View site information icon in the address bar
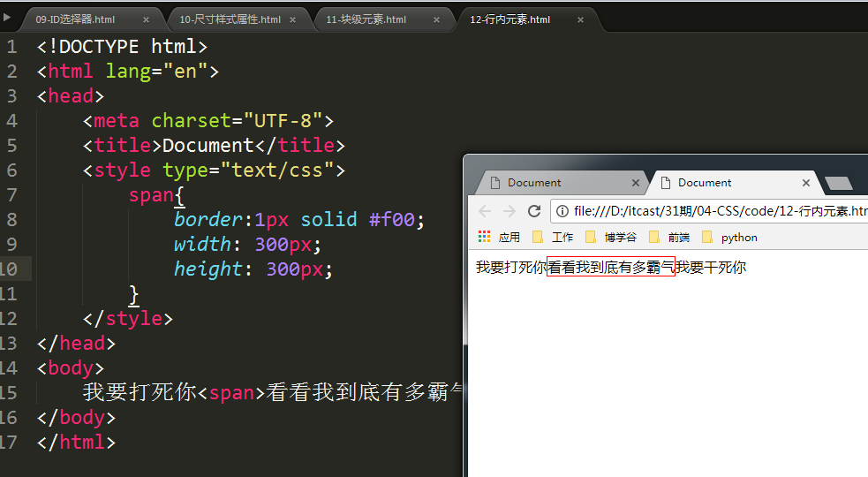The image size is (868, 477). [562, 211]
